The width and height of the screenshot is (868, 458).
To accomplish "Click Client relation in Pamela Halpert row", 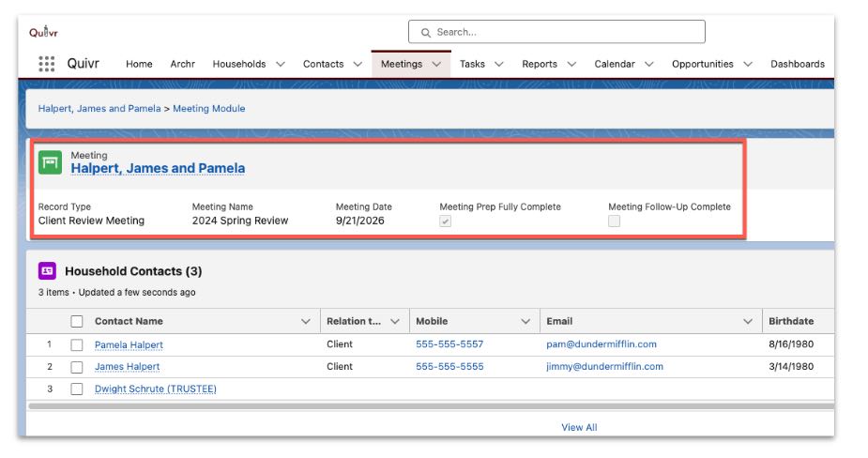I will [x=340, y=343].
